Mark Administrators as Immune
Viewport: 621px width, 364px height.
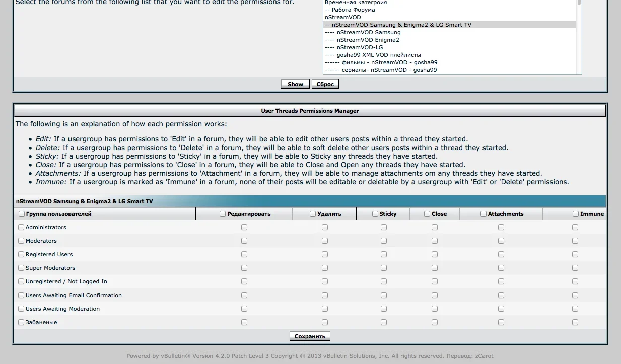(x=575, y=227)
